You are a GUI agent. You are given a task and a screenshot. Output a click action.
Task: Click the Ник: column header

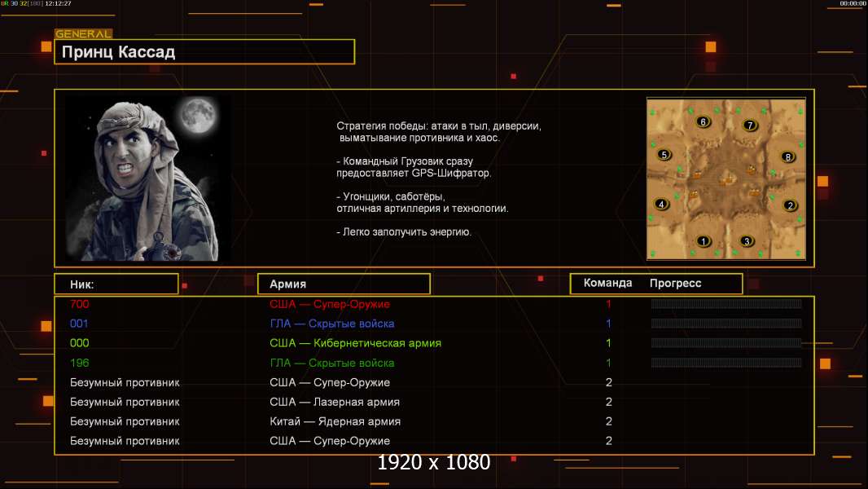pyautogui.click(x=116, y=284)
